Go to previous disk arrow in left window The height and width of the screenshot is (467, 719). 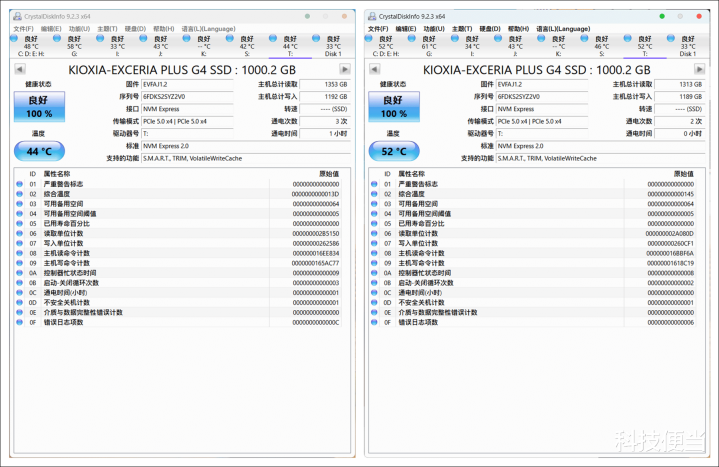(20, 69)
